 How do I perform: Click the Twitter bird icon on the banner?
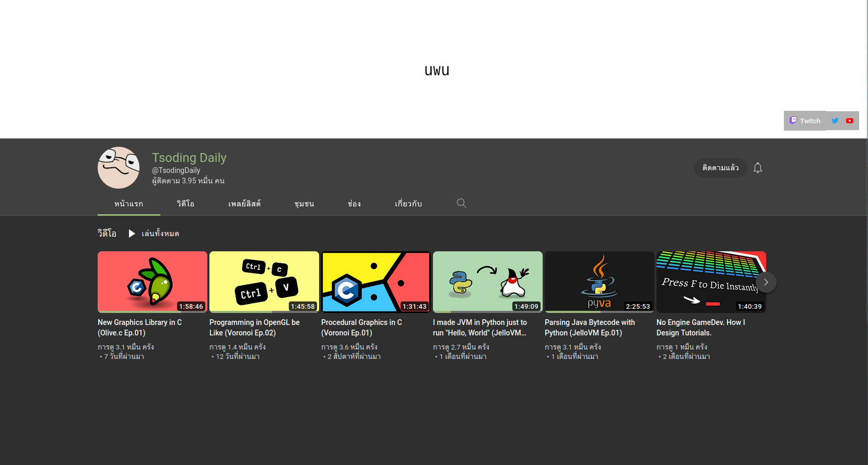click(835, 121)
